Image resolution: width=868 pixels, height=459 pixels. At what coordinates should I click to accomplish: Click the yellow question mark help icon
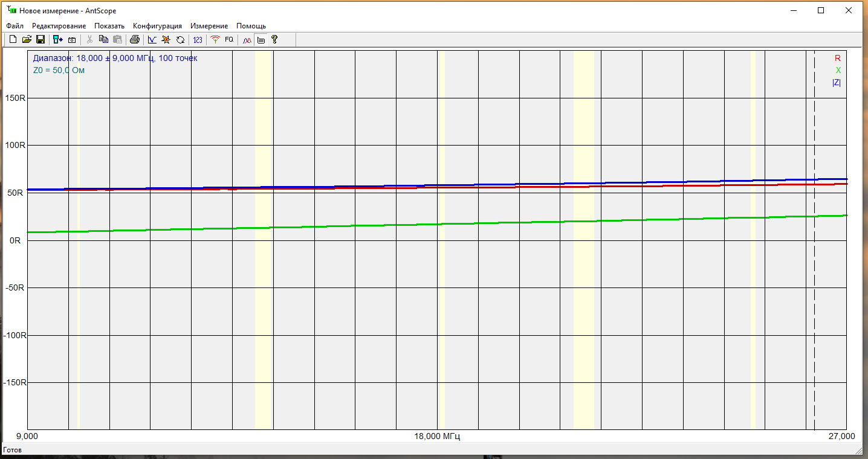[274, 40]
